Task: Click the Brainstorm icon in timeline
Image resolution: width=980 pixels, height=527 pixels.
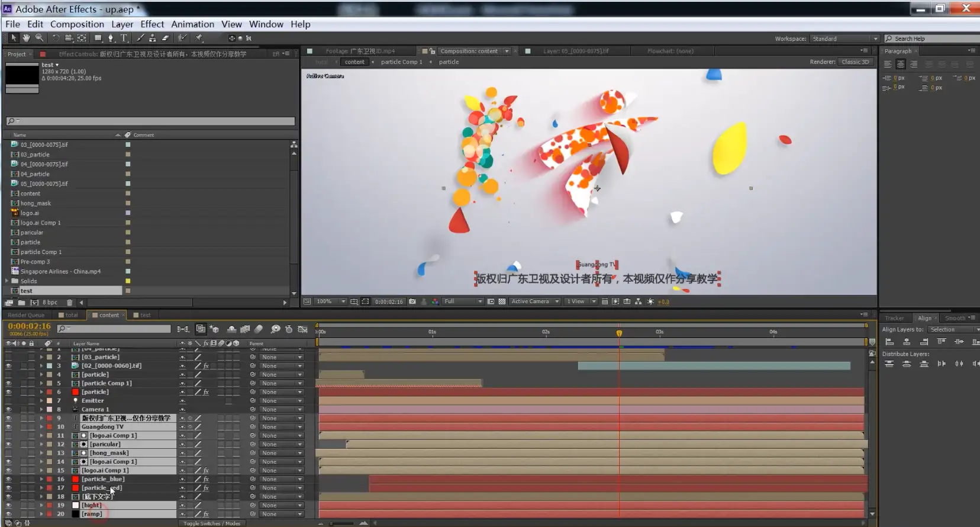Action: click(275, 329)
